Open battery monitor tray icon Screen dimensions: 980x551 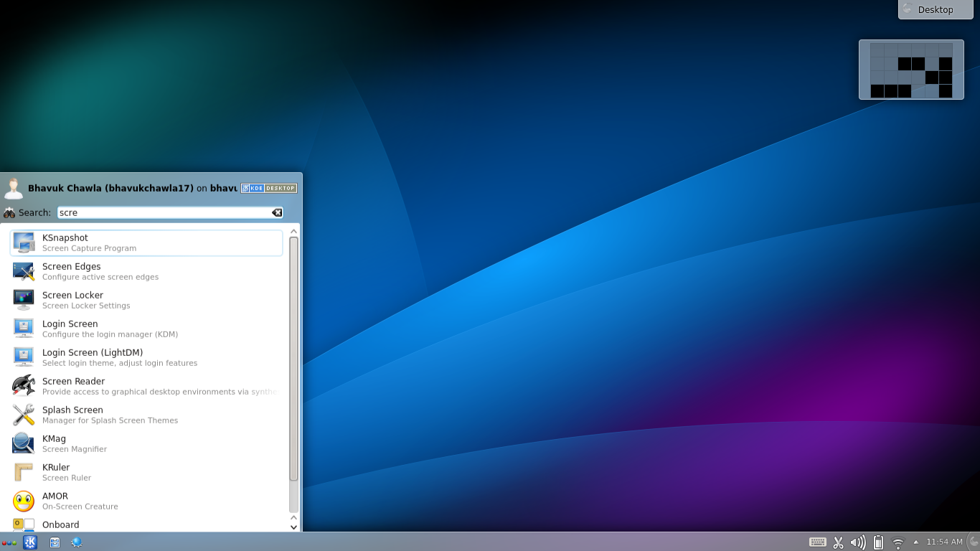877,542
